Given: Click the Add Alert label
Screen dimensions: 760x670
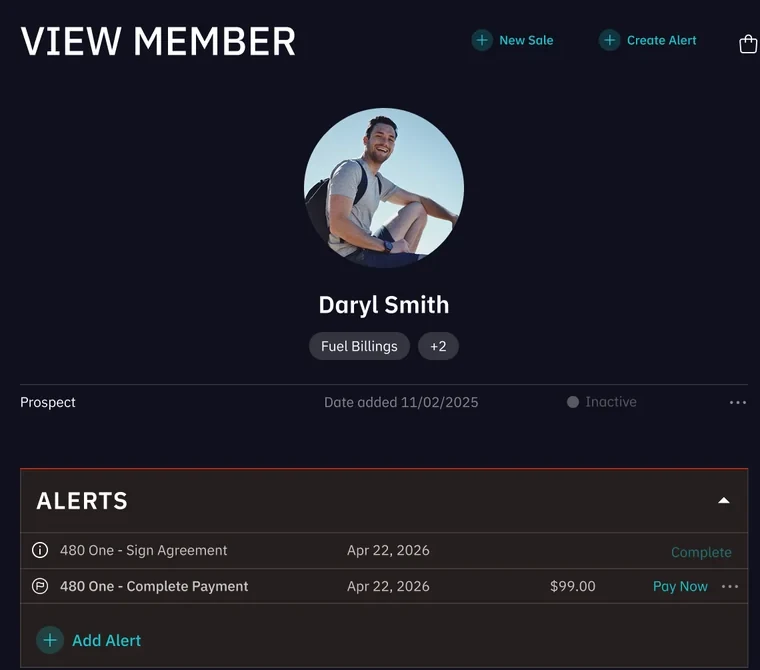Looking at the screenshot, I should [107, 640].
